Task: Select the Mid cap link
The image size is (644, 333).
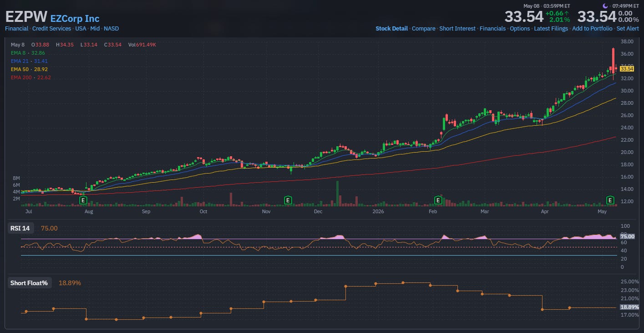Action: click(x=95, y=29)
